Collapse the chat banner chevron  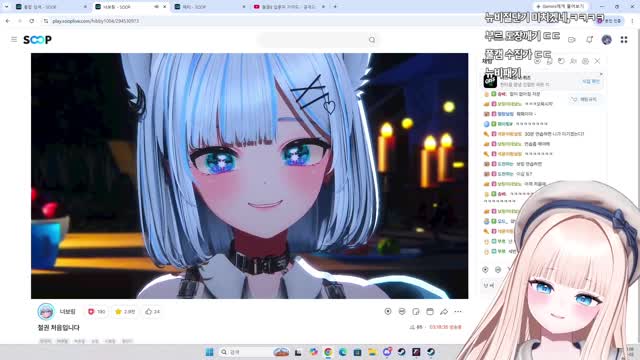601,74
